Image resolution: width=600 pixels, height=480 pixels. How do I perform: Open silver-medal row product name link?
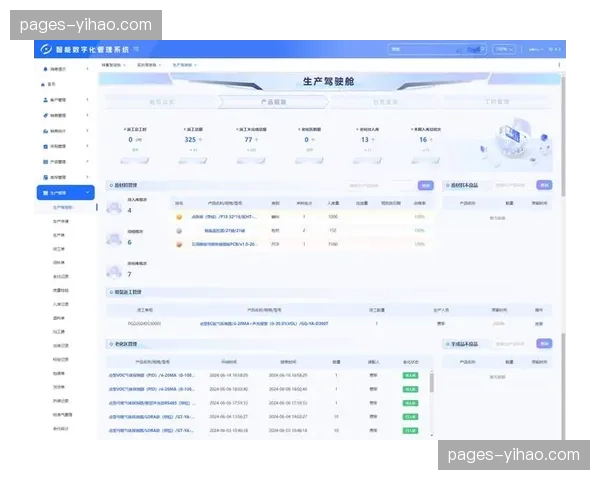click(225, 231)
